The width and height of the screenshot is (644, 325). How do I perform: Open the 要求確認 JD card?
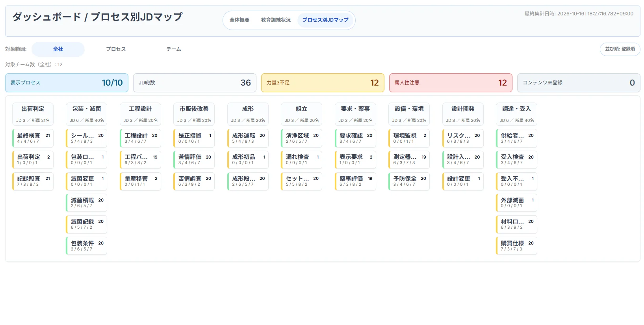click(x=355, y=138)
